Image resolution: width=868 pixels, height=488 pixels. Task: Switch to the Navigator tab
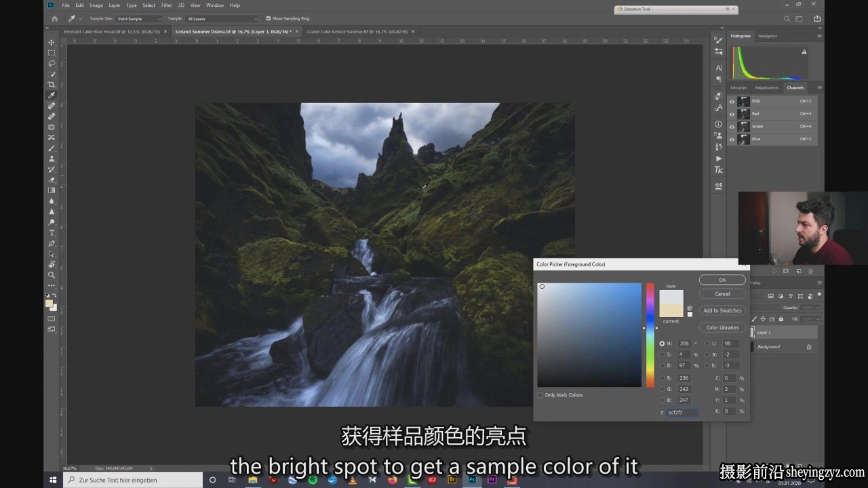click(x=768, y=36)
